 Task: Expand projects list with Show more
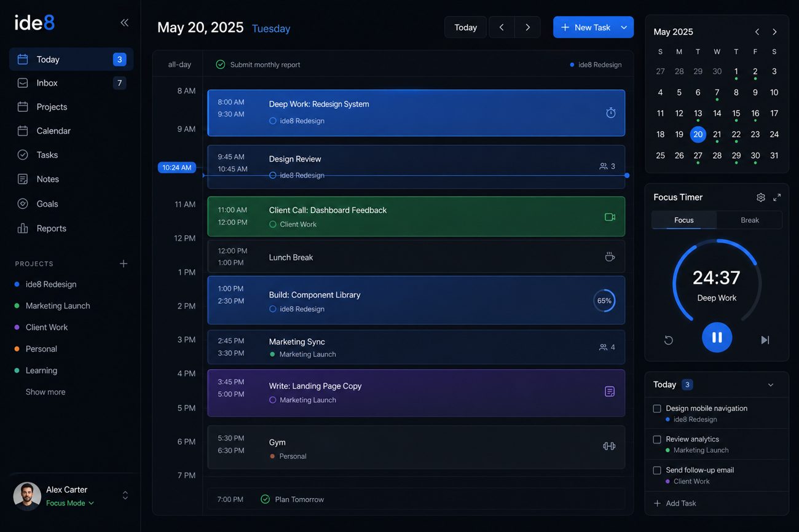(x=45, y=392)
